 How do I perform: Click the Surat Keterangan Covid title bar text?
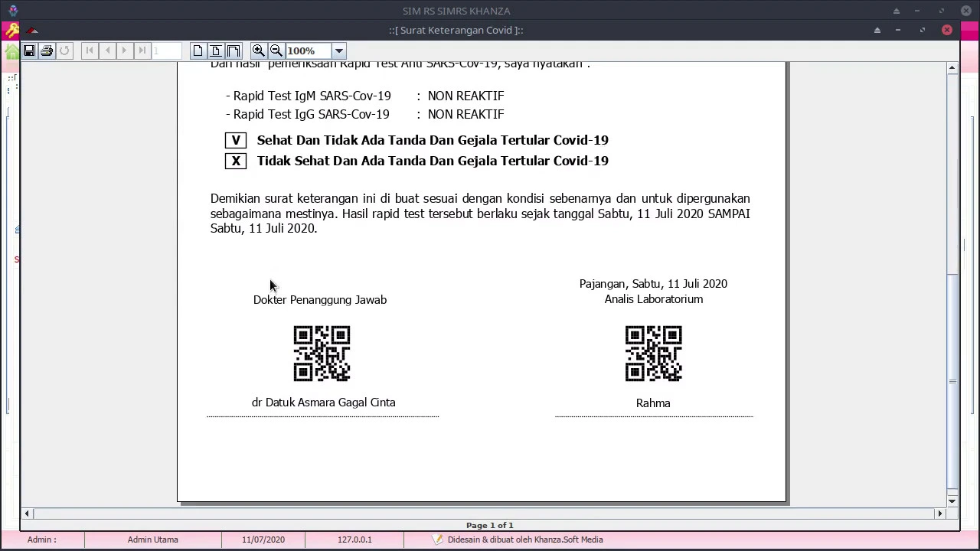(456, 31)
